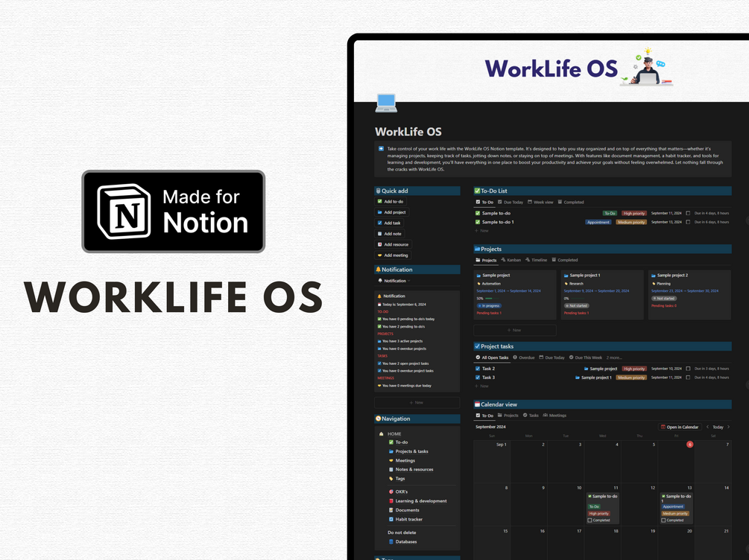Open the Meetings link in Navigation
This screenshot has width=749, height=560.
[405, 461]
